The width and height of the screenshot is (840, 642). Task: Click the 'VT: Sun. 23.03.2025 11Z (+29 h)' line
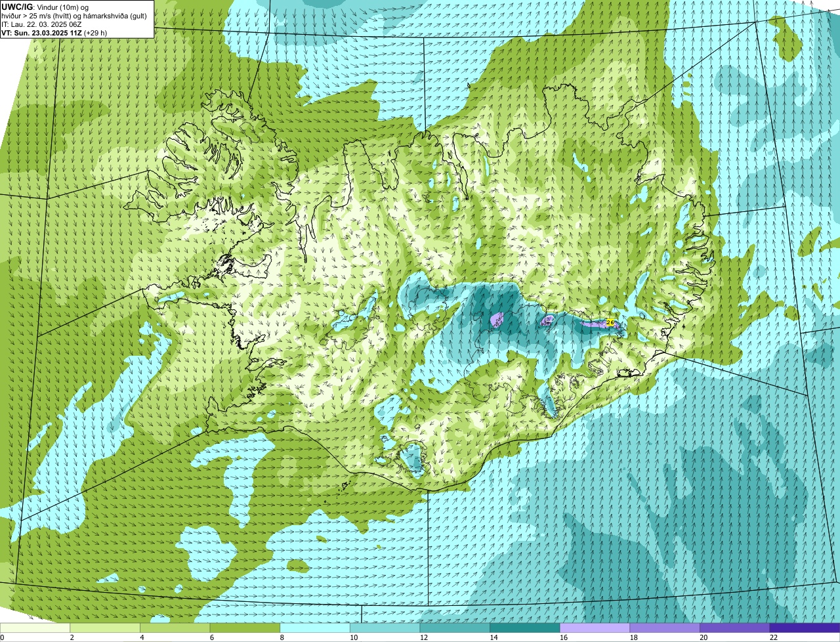pyautogui.click(x=54, y=32)
